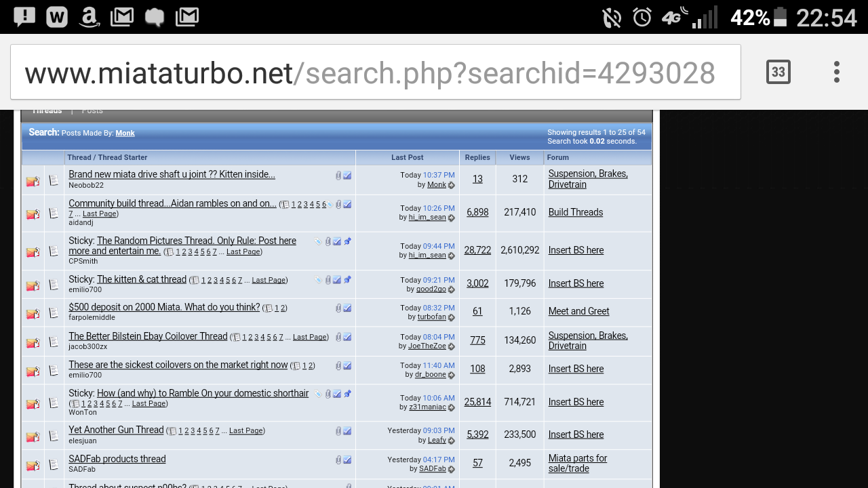Image resolution: width=868 pixels, height=488 pixels.
Task: Click the subscribed checkmark icon in the $500 deposit row
Action: [x=347, y=308]
